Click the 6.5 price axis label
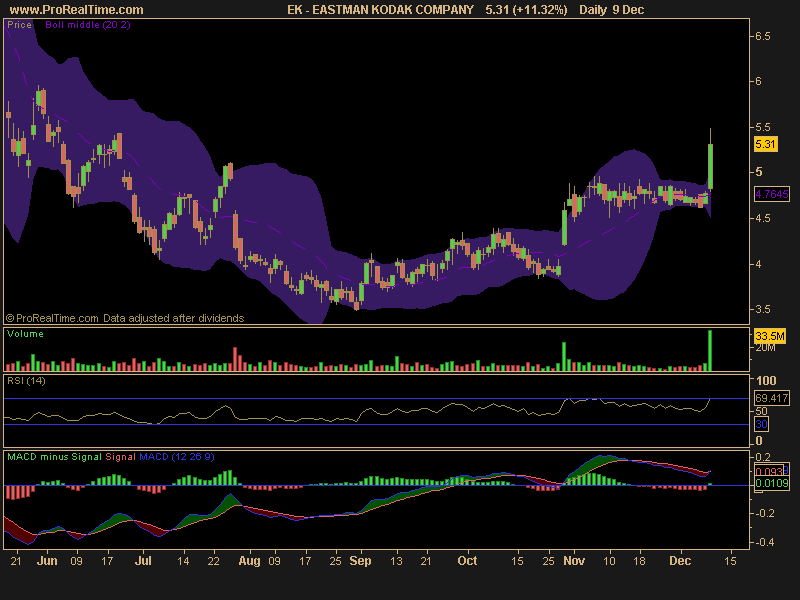800x600 pixels. [x=763, y=36]
